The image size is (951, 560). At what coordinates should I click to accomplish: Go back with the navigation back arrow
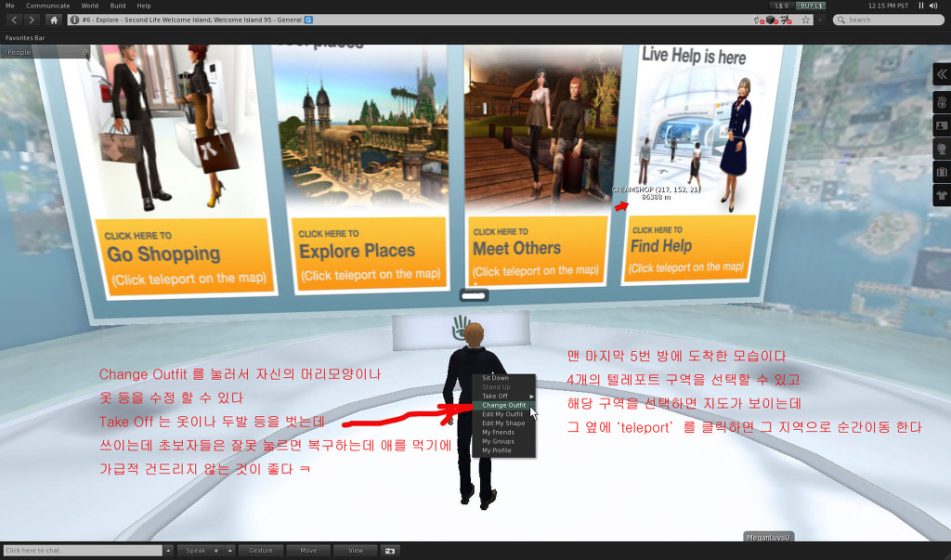pos(14,20)
